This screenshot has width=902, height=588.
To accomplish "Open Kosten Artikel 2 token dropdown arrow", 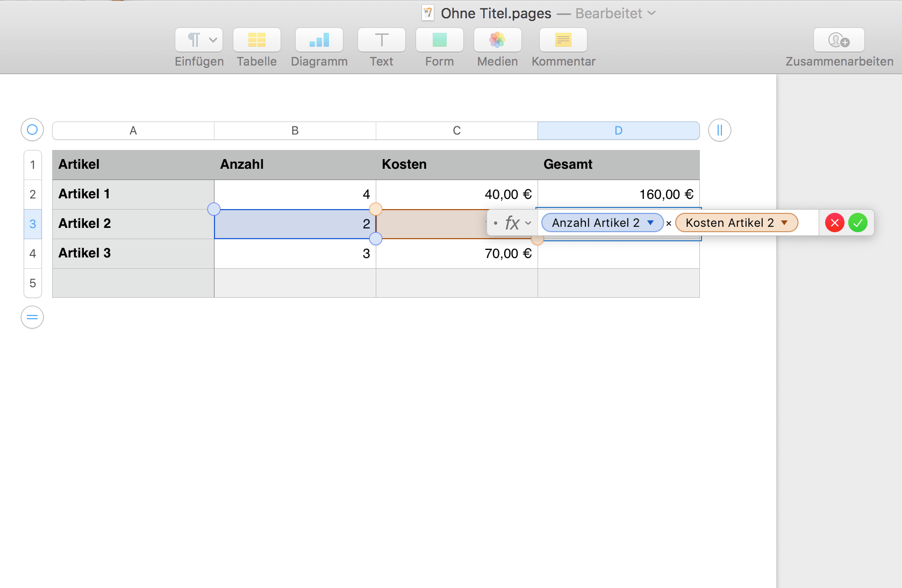I will [x=784, y=223].
